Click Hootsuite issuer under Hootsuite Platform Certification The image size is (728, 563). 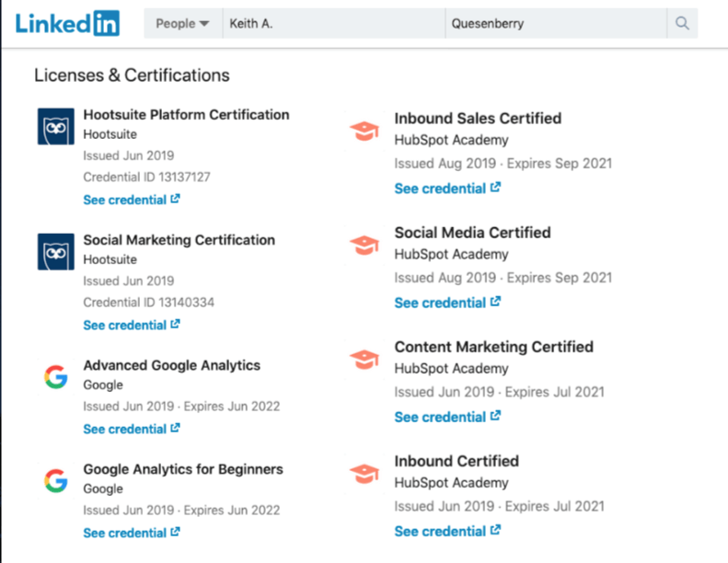[x=110, y=134]
